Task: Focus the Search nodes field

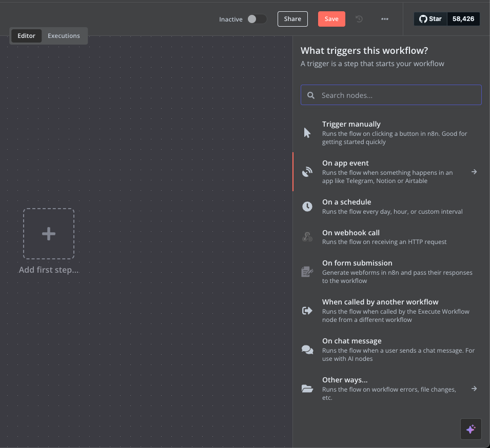Action: 391,95
